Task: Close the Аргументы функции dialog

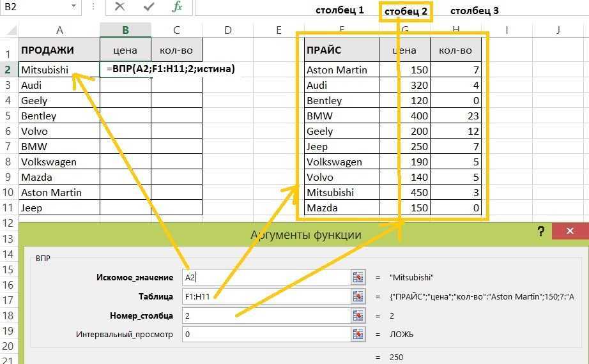Action: tap(570, 231)
